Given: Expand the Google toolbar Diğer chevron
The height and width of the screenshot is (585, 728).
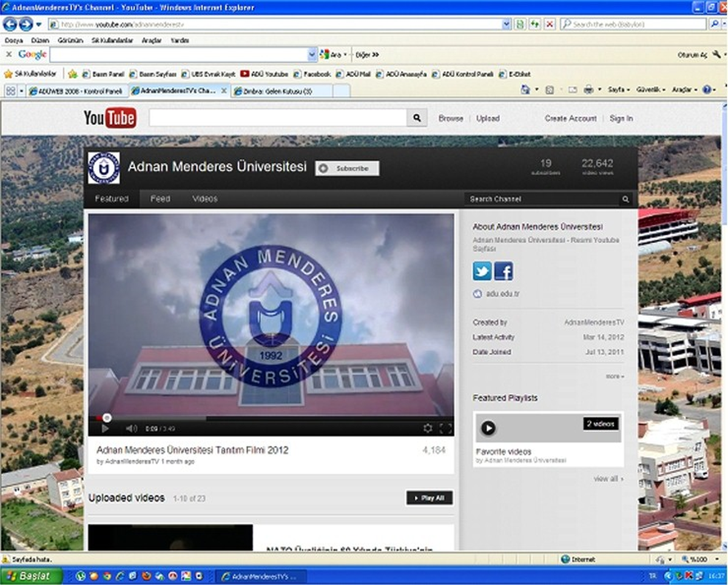Looking at the screenshot, I should tap(368, 55).
